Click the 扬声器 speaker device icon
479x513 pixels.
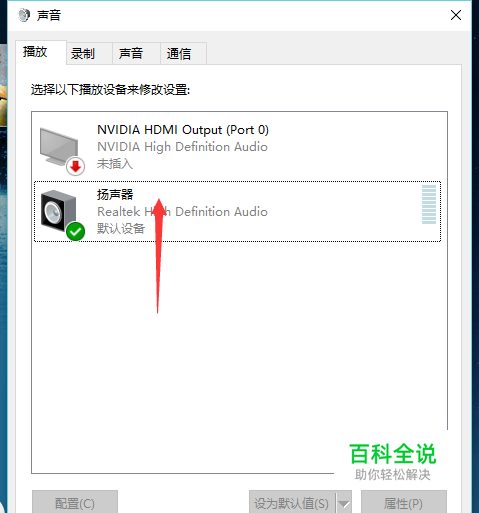click(x=58, y=211)
